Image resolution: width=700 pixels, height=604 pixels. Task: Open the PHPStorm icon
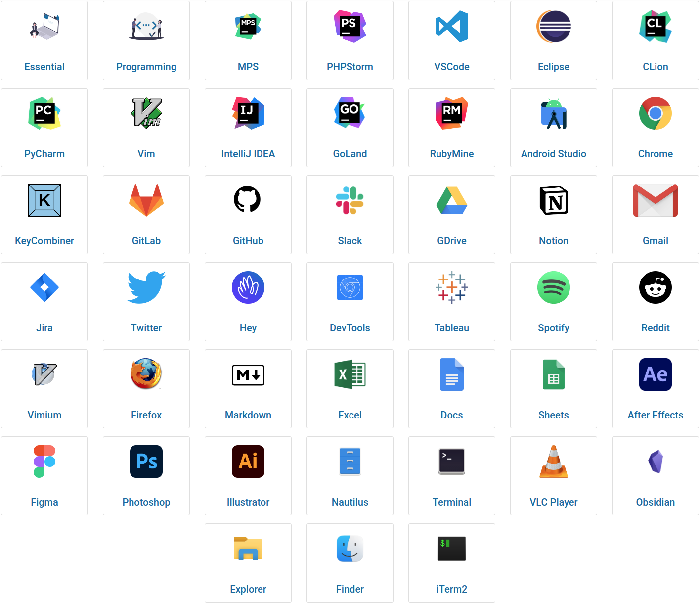[350, 26]
